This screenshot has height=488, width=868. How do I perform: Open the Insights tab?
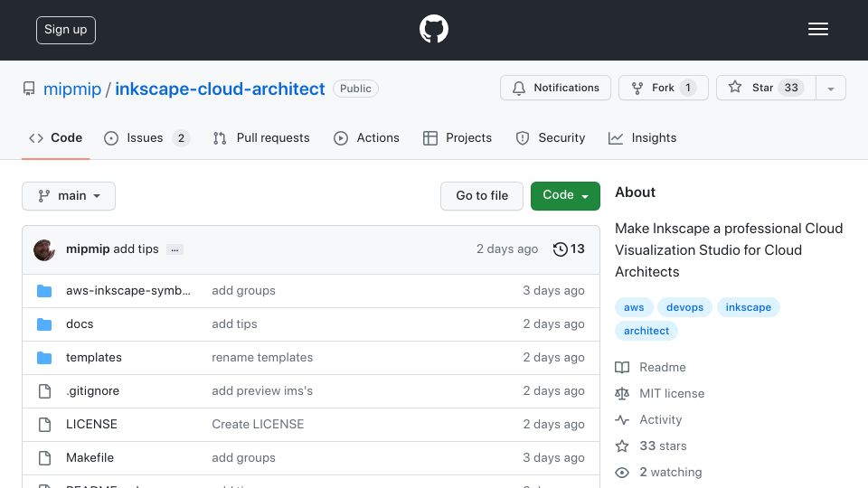[642, 137]
